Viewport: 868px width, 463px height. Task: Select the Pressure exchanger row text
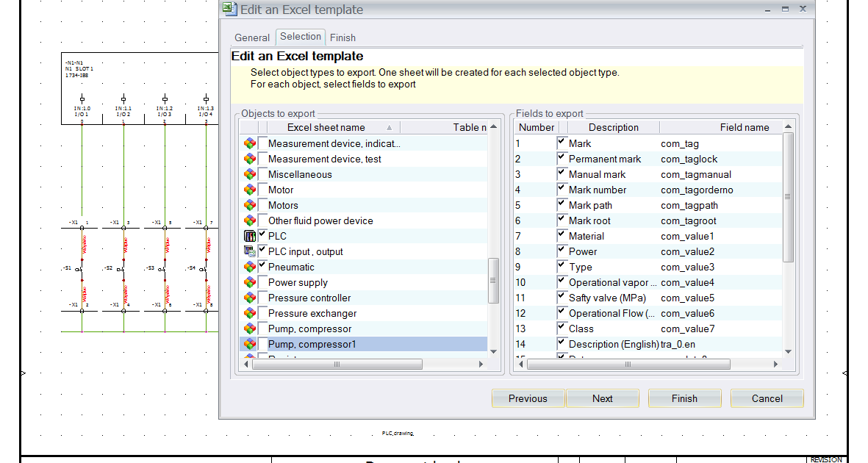313,314
